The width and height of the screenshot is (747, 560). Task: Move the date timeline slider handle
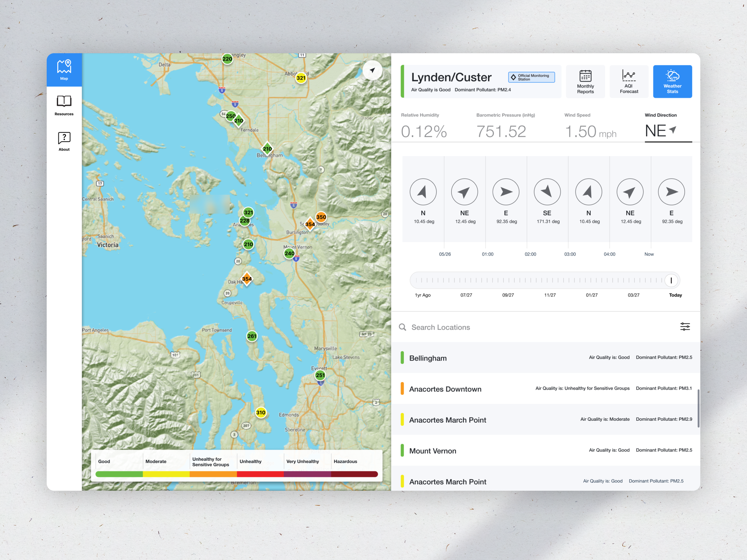pos(671,280)
